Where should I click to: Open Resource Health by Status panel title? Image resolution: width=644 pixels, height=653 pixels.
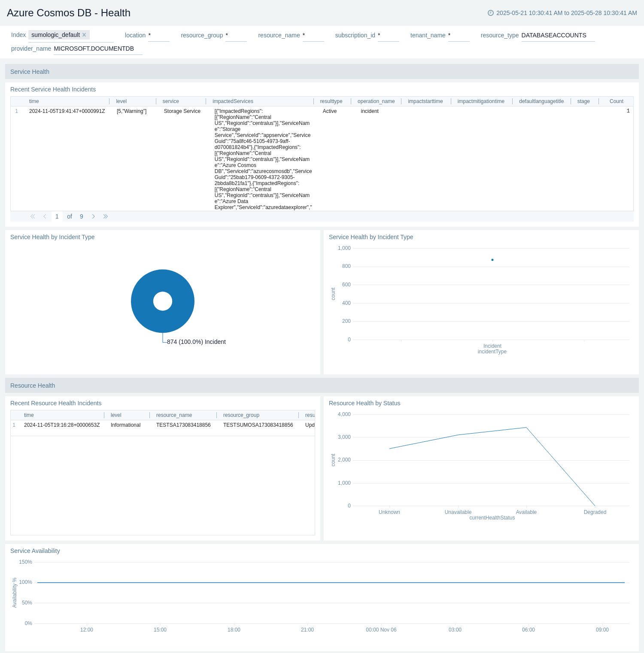[x=365, y=403]
